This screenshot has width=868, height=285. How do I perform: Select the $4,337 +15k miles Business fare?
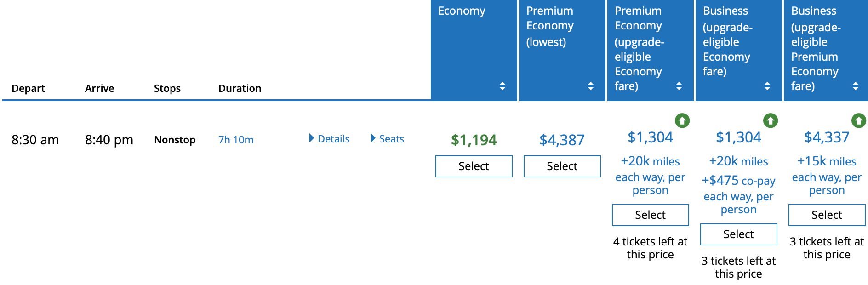(x=827, y=215)
